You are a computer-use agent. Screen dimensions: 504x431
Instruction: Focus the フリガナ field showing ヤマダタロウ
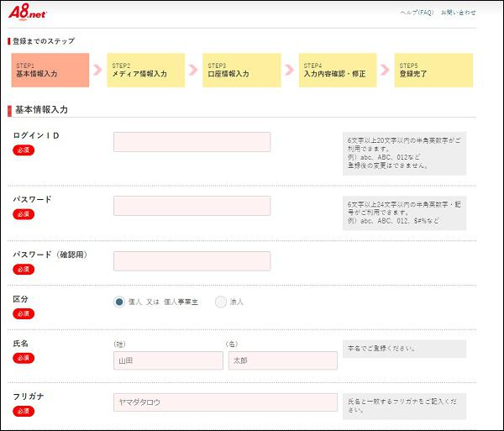pyautogui.click(x=225, y=402)
